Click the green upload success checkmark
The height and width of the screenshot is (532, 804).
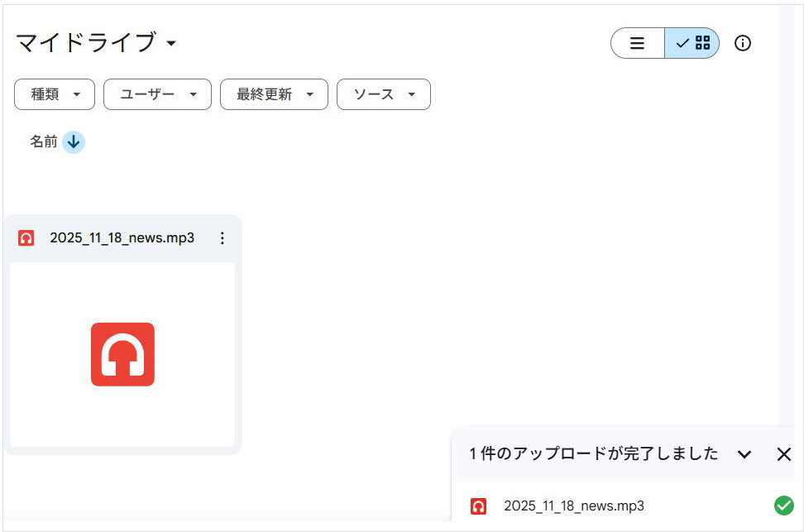[x=782, y=506]
